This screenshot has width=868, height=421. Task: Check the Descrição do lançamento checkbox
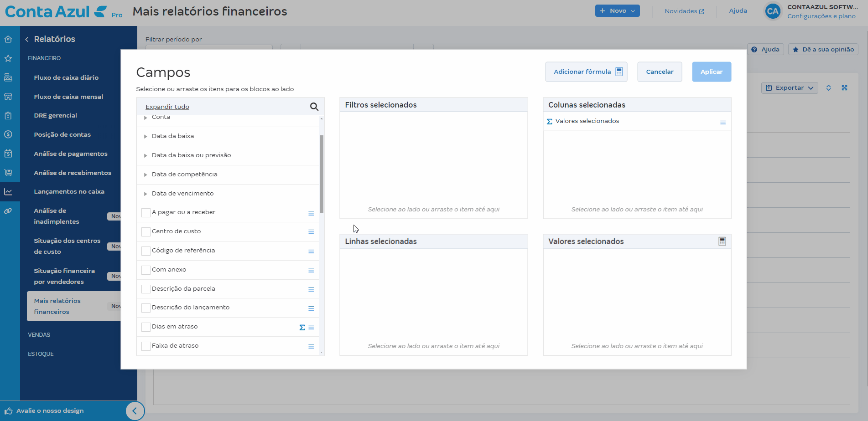coord(146,308)
